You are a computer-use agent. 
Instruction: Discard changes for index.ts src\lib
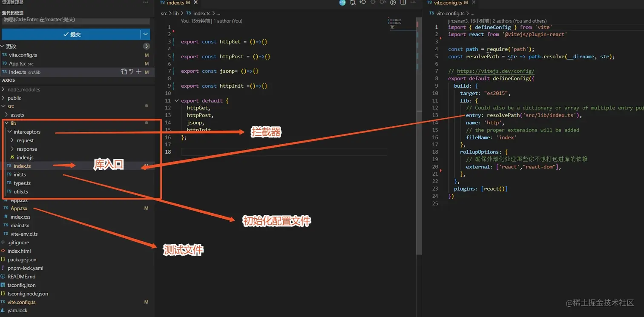point(131,72)
